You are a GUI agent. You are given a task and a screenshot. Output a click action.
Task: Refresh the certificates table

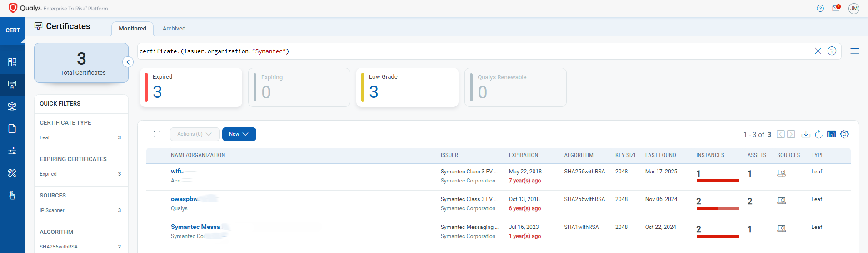coord(818,134)
